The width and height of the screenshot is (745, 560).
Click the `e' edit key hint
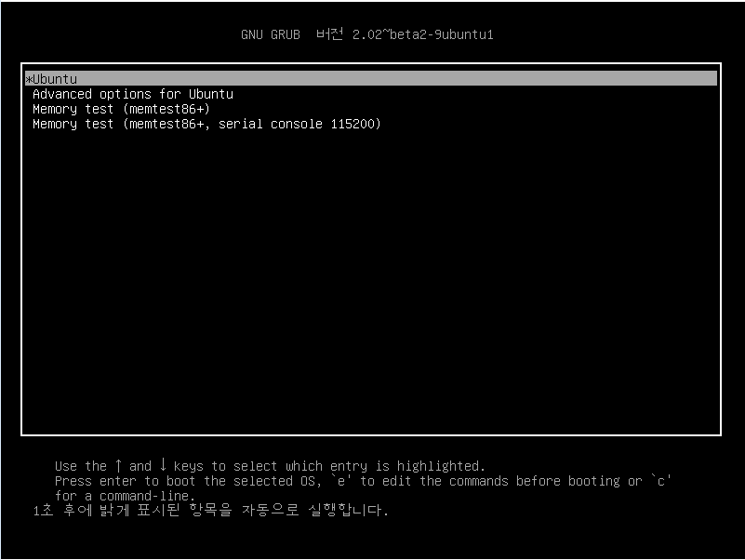pyautogui.click(x=340, y=481)
